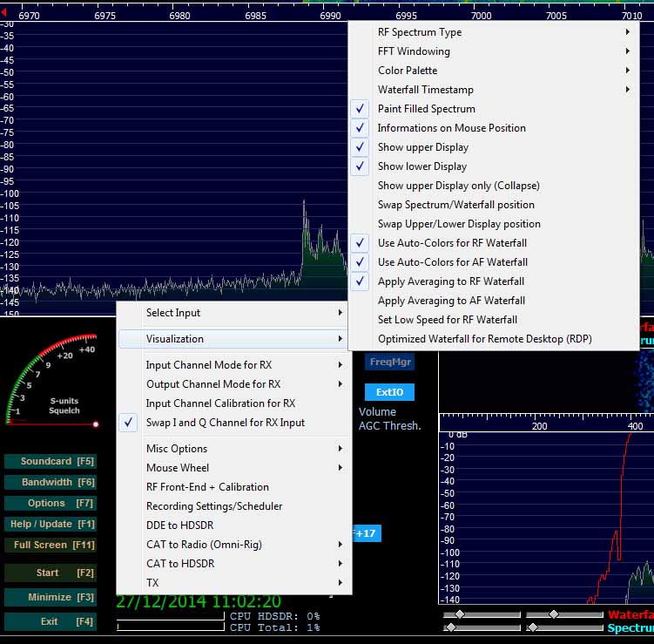
Task: Click the date and time display
Action: (199, 601)
